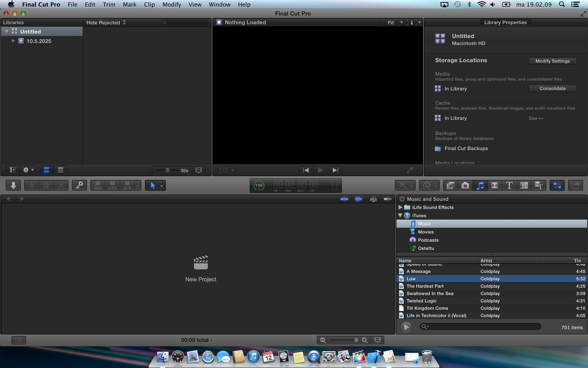Toggle the Libraries list sidebar button

click(x=13, y=170)
